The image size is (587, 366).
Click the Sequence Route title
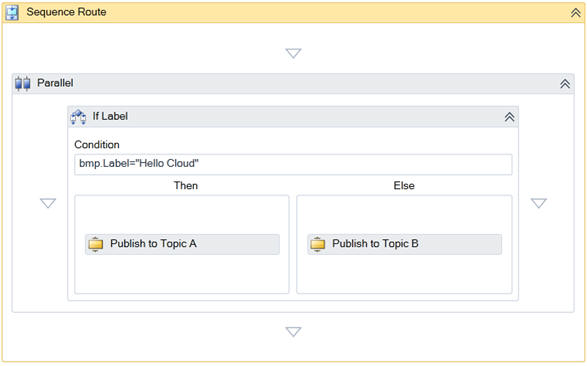[66, 12]
